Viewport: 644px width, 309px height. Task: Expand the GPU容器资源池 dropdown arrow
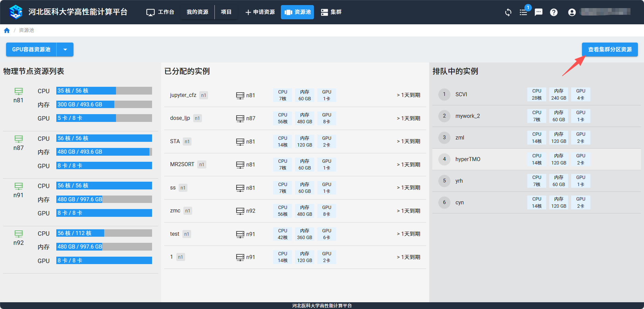coord(65,50)
